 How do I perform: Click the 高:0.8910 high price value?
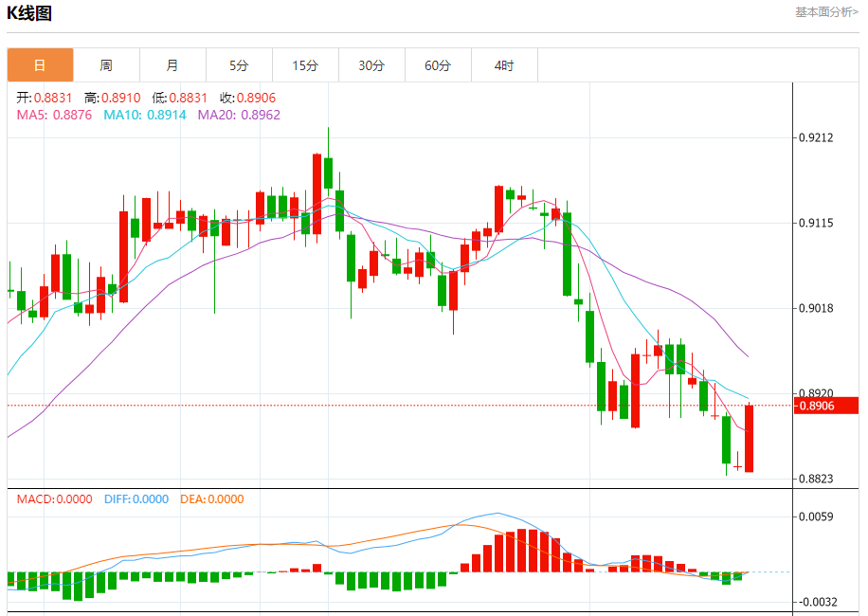(x=113, y=98)
